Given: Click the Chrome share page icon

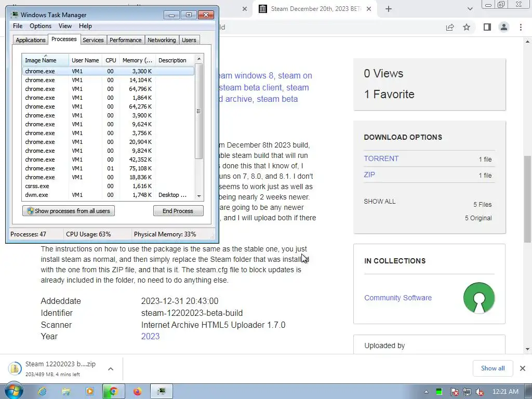Looking at the screenshot, I should click(450, 27).
